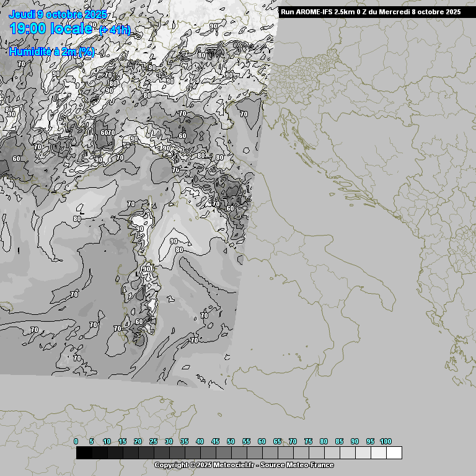Click the 10% legend swatch
This screenshot has height=476, width=476.
115,453
